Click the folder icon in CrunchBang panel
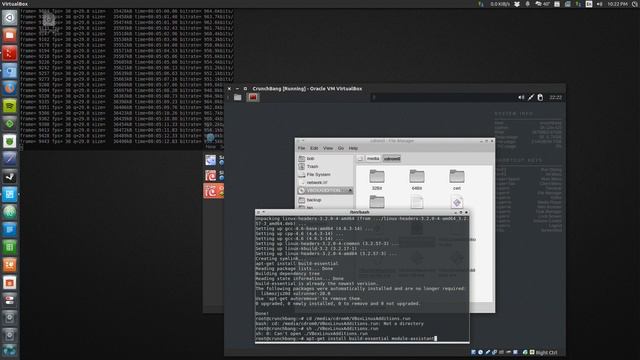The image size is (640, 360). [x=238, y=97]
